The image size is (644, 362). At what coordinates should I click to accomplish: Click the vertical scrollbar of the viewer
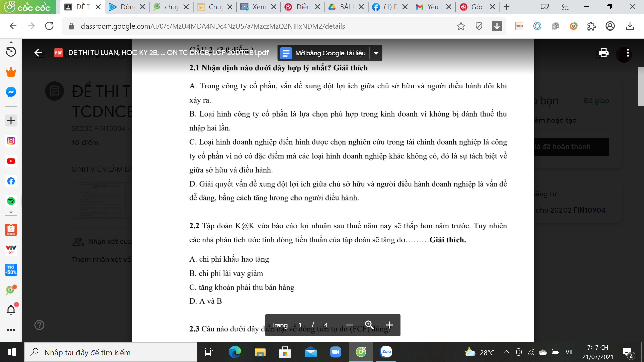(x=641, y=86)
